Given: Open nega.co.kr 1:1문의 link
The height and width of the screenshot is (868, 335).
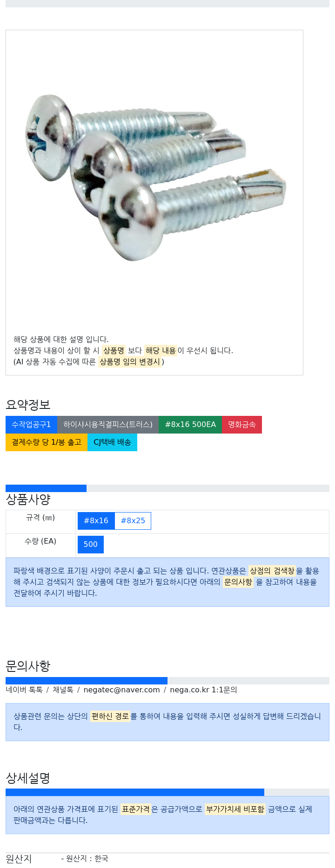Looking at the screenshot, I should click(203, 690).
